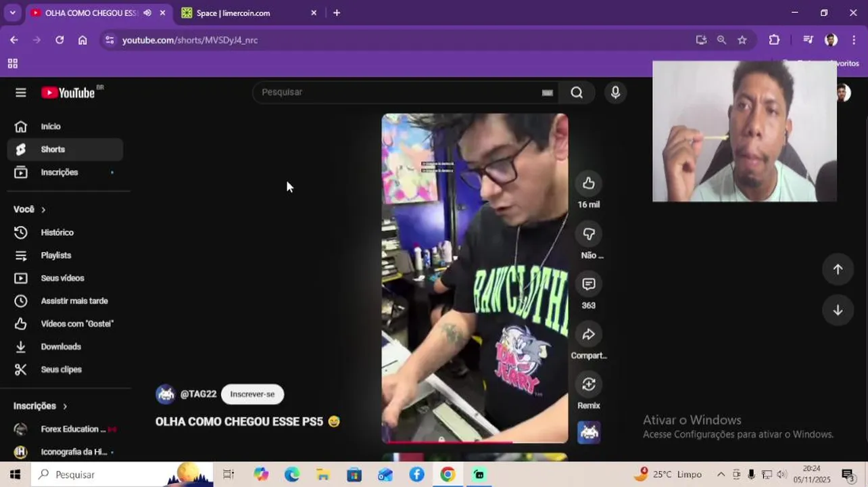
Task: Open File Explorer from the taskbar
Action: click(x=323, y=475)
